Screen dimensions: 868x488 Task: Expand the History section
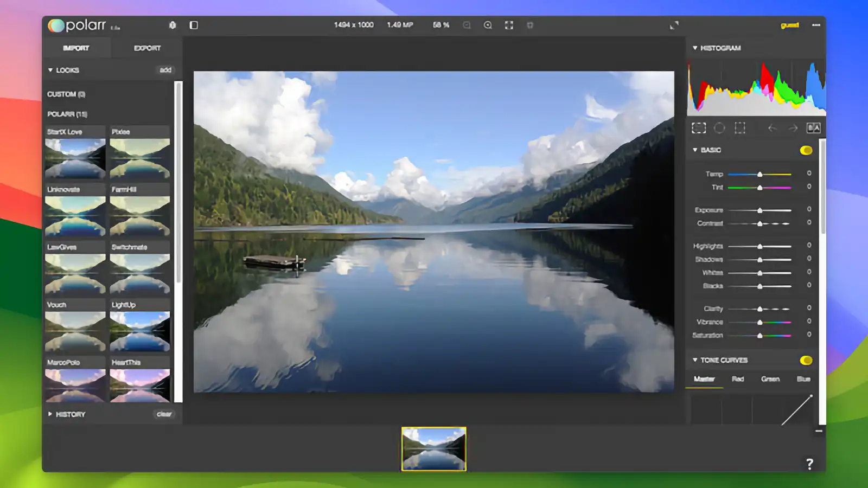[50, 414]
